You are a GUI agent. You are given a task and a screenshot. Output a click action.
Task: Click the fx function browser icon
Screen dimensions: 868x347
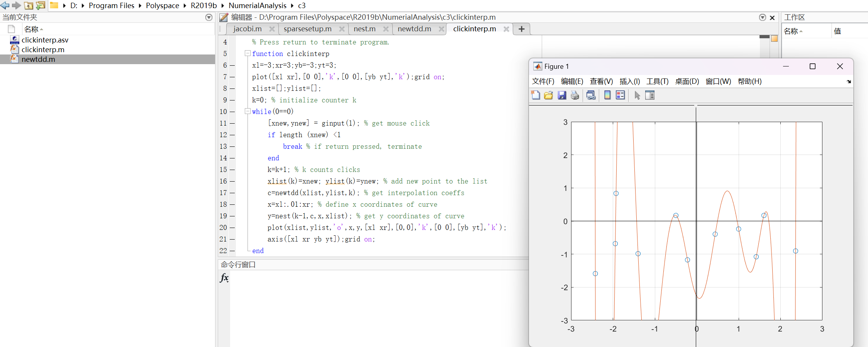coord(224,278)
